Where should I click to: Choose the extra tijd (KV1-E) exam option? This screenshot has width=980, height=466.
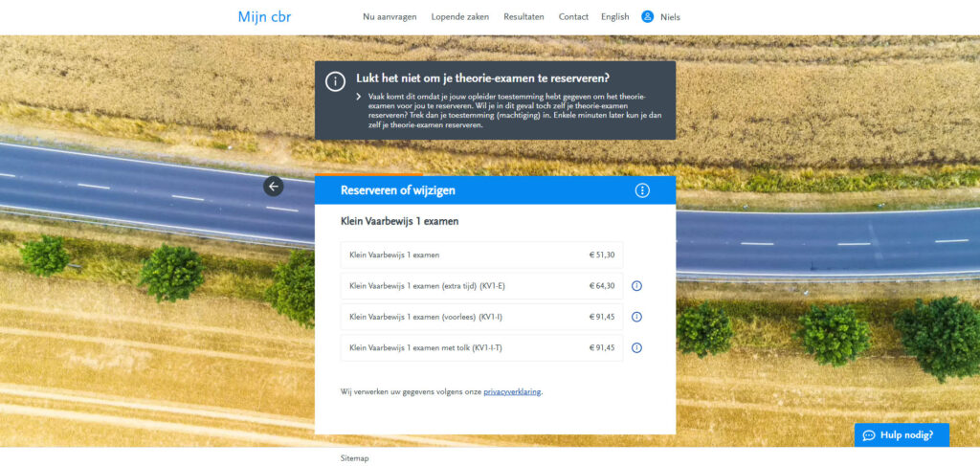click(481, 286)
